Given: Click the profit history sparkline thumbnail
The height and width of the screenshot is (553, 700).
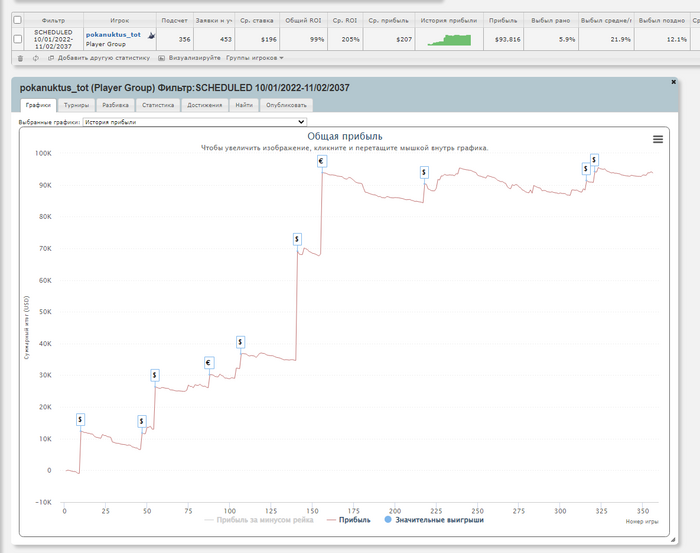Looking at the screenshot, I should [x=449, y=40].
